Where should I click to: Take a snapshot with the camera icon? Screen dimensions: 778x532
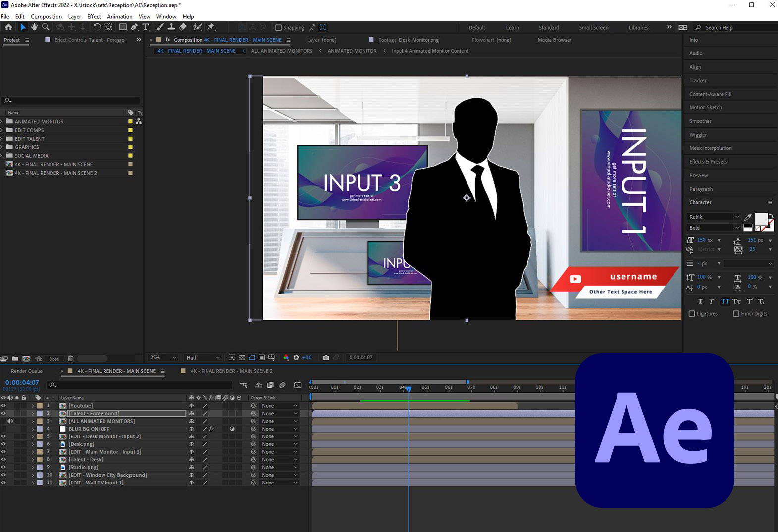[326, 358]
